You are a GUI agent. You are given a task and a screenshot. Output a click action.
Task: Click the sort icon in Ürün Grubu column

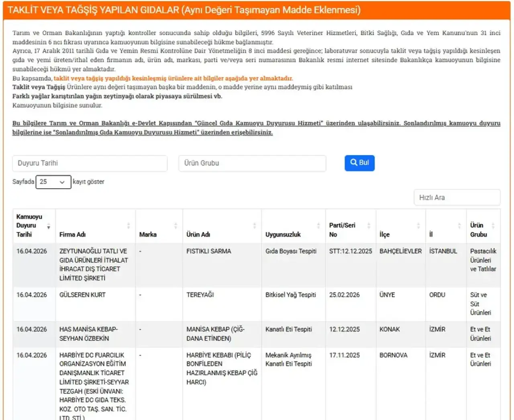pyautogui.click(x=493, y=226)
